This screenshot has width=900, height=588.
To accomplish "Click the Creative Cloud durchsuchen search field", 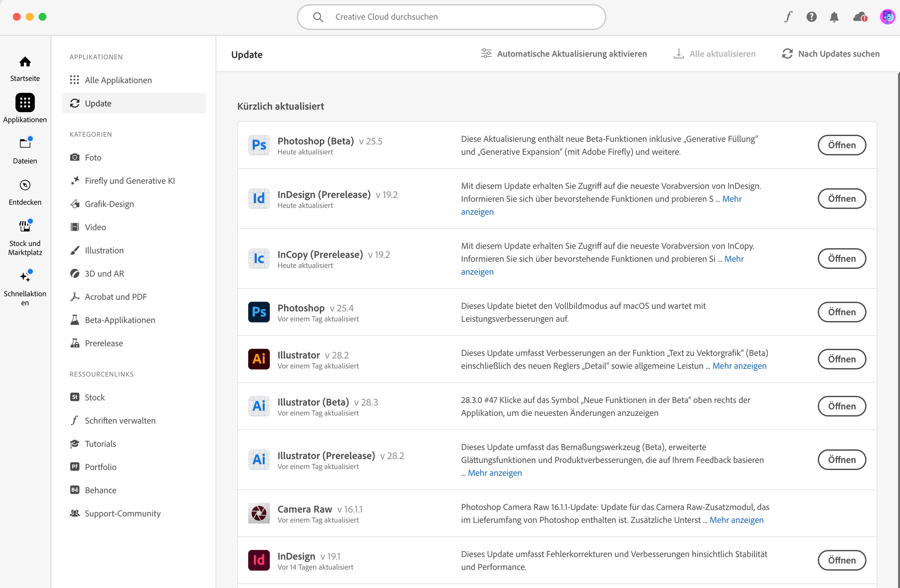I will [x=451, y=17].
